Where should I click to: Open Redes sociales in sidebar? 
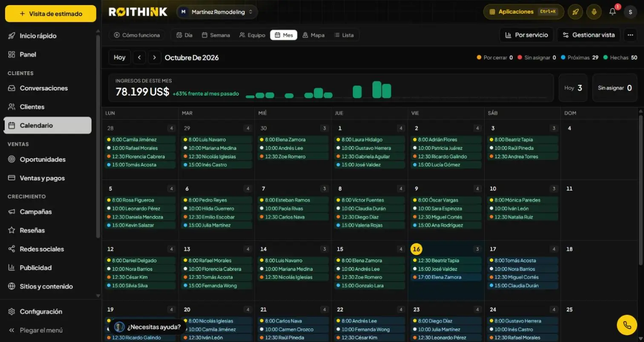48,249
